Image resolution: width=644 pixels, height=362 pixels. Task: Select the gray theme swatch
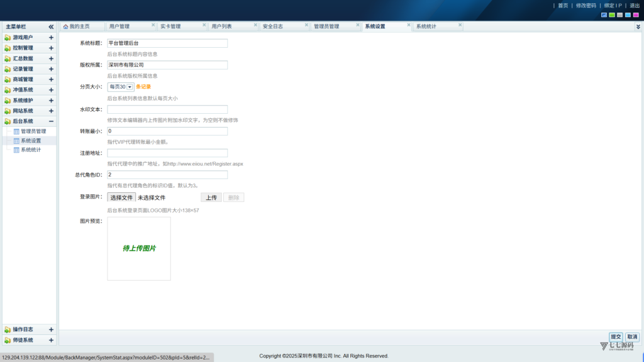pyautogui.click(x=619, y=15)
